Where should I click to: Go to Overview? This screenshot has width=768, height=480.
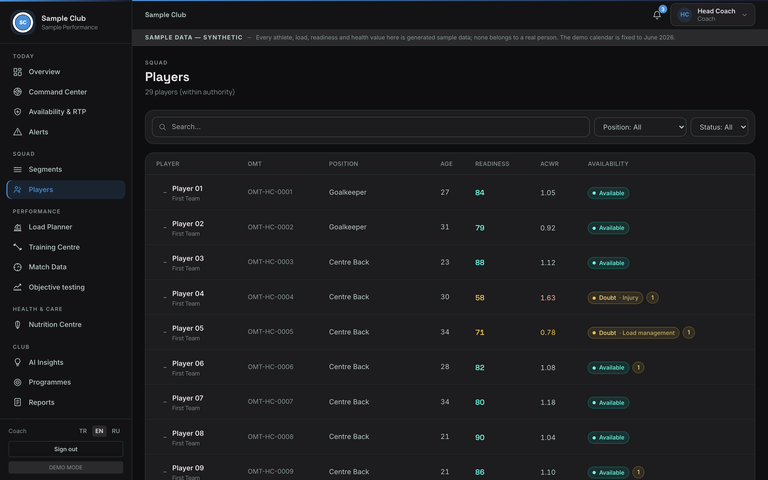coord(66,72)
